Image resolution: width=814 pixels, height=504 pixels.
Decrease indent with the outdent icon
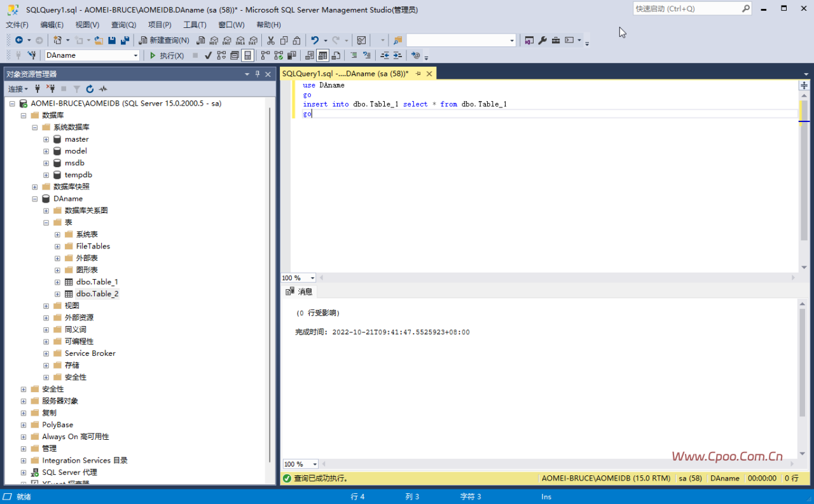coord(385,55)
